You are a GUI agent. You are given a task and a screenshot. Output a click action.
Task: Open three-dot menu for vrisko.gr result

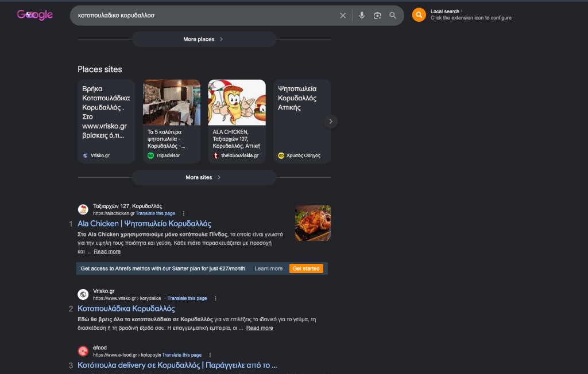point(215,299)
